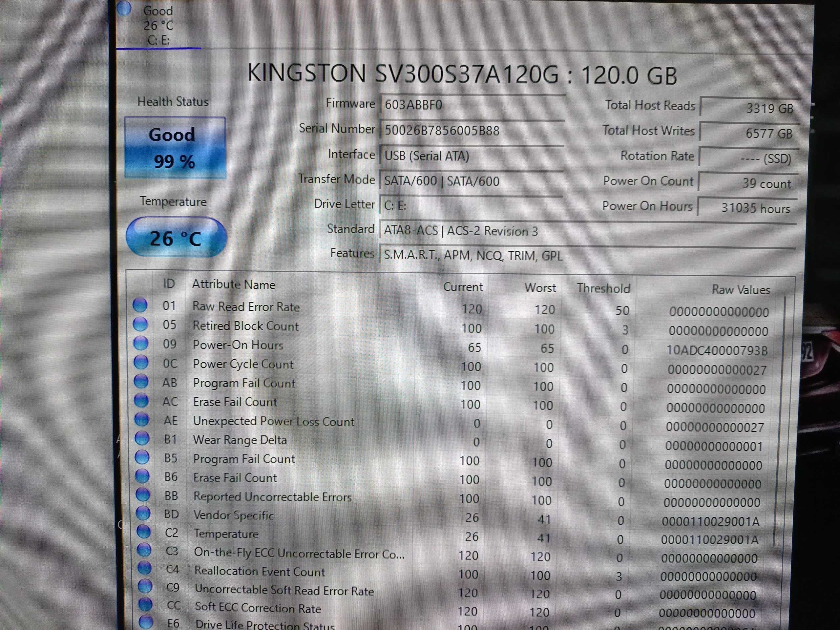Click status circle for Power-On Hours row
Image resolution: width=840 pixels, height=630 pixels.
pyautogui.click(x=141, y=343)
